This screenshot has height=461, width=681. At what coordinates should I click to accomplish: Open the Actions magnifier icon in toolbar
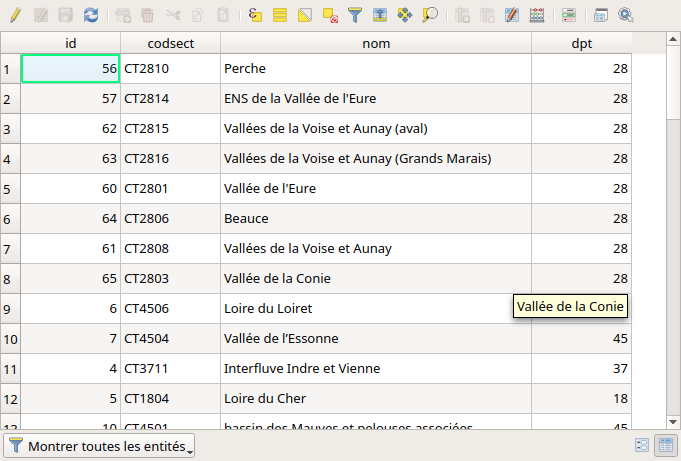[x=626, y=15]
